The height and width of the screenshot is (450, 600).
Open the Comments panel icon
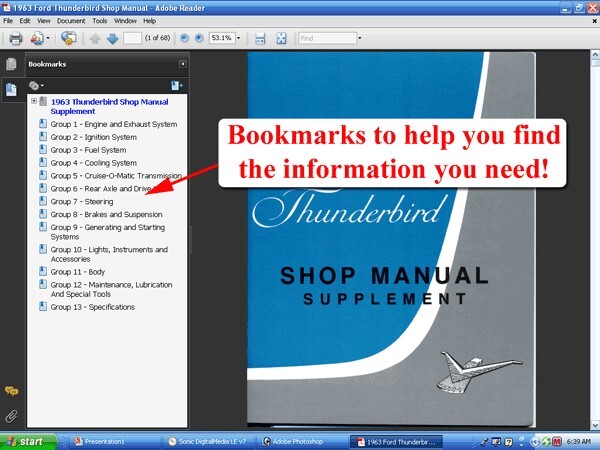click(x=11, y=391)
